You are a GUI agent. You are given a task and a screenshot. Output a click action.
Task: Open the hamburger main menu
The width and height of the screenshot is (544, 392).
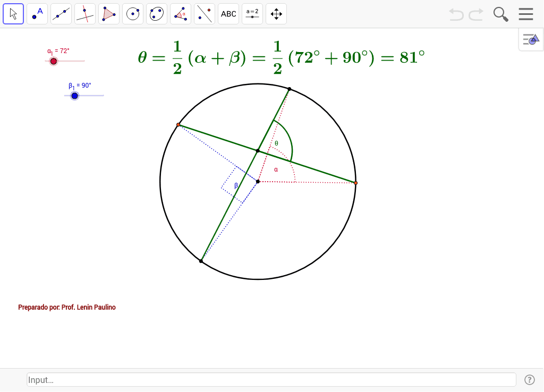526,14
